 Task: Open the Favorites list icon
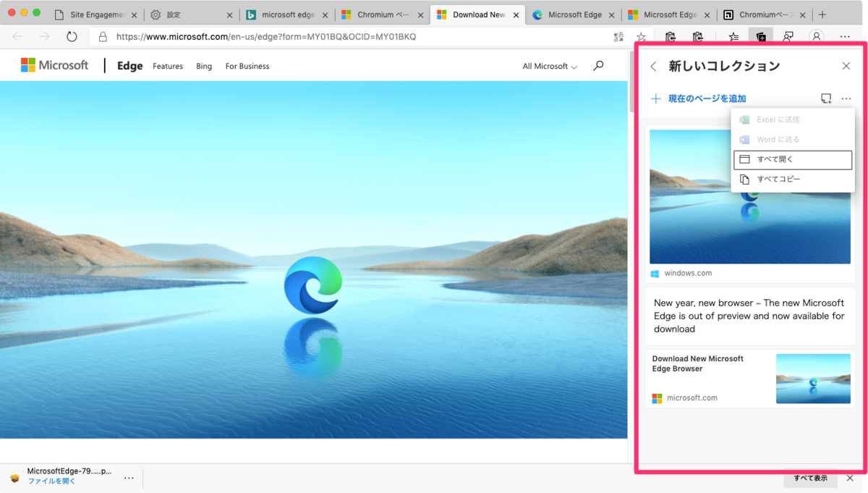[733, 37]
